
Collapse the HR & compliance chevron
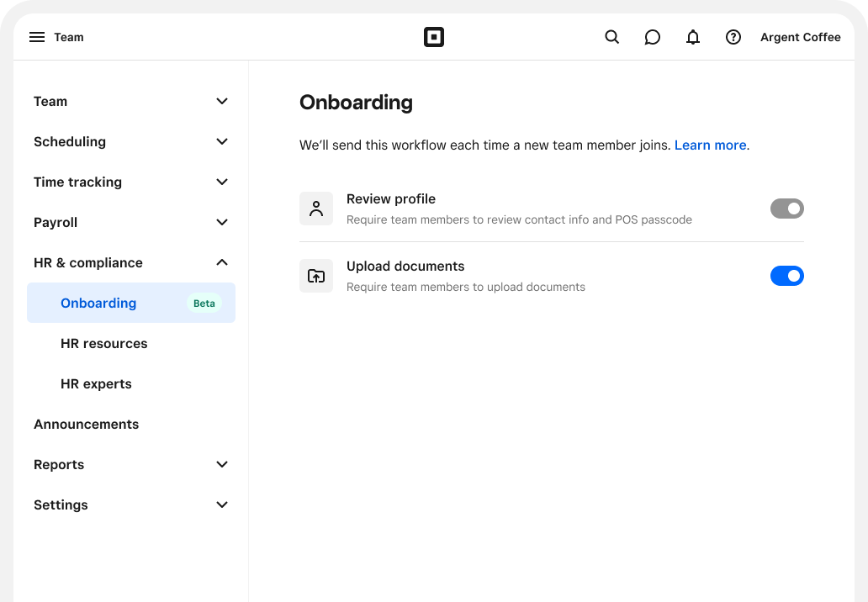tap(222, 262)
